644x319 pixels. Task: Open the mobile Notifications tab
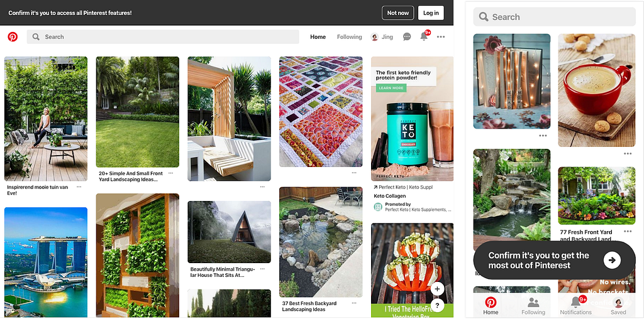pyautogui.click(x=576, y=306)
